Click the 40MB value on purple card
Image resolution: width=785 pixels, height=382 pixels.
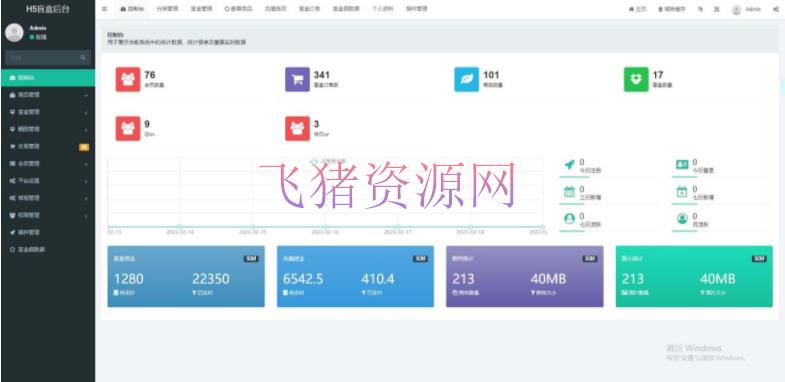click(x=548, y=279)
